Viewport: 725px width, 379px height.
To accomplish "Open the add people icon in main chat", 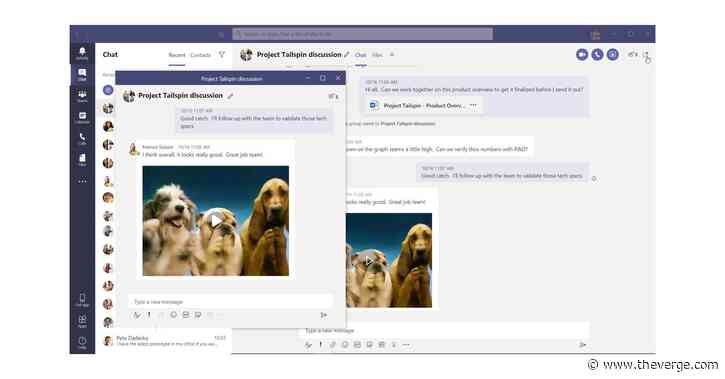I will click(x=633, y=55).
